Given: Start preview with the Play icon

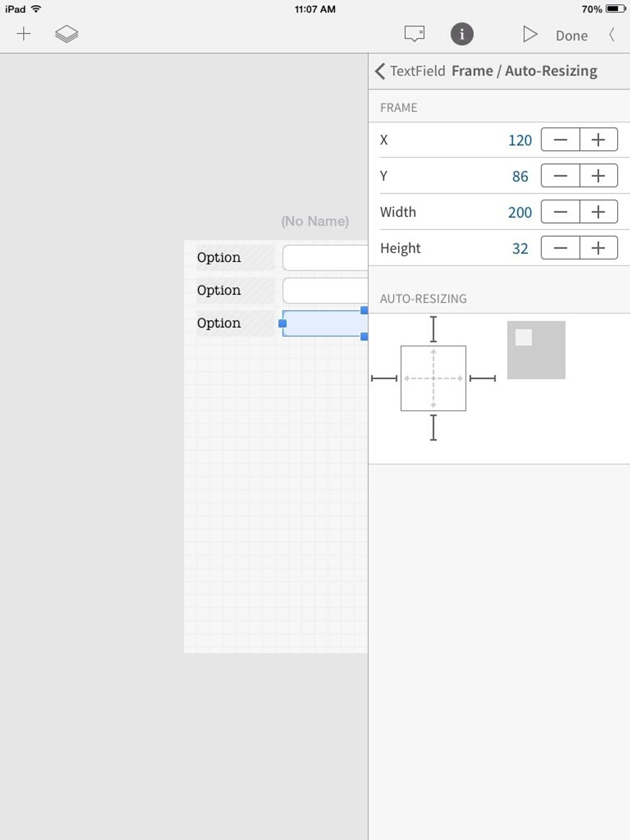Looking at the screenshot, I should [x=530, y=34].
